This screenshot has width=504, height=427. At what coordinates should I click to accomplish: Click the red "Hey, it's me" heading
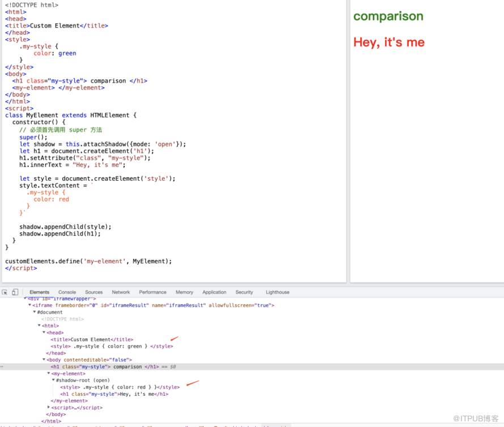pos(388,42)
